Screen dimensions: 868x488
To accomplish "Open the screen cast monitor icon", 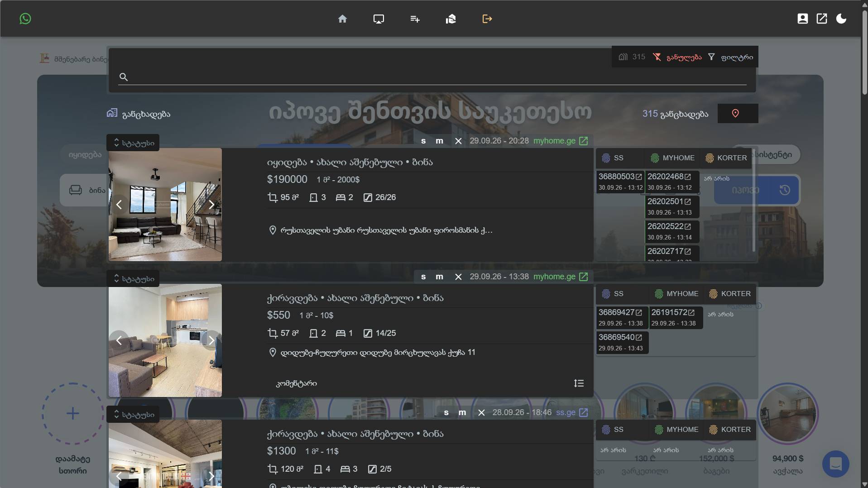I will (379, 19).
